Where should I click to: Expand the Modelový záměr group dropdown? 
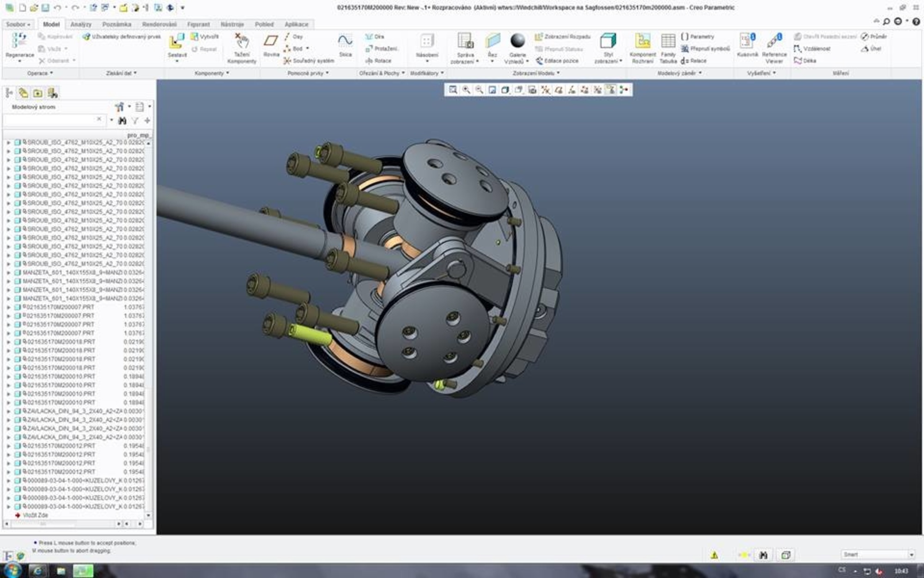coord(679,73)
